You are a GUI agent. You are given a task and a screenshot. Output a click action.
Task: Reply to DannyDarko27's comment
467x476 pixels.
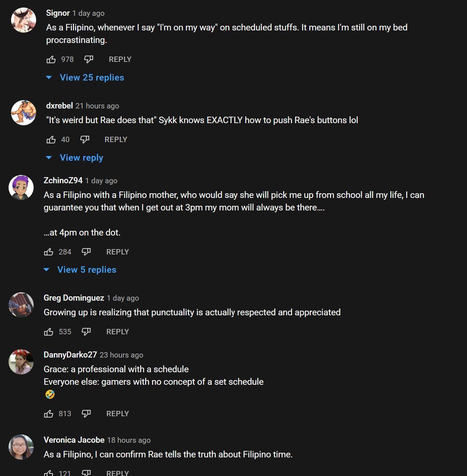pyautogui.click(x=117, y=414)
